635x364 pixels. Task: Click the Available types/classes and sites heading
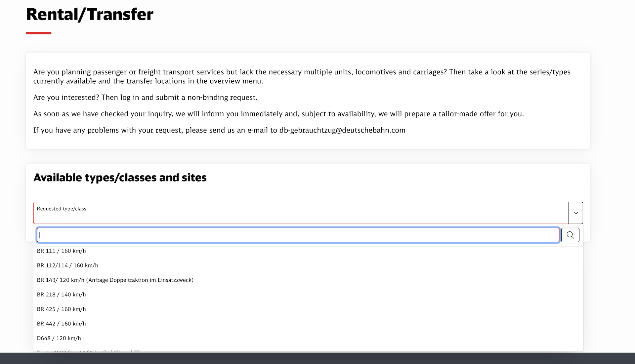[120, 178]
